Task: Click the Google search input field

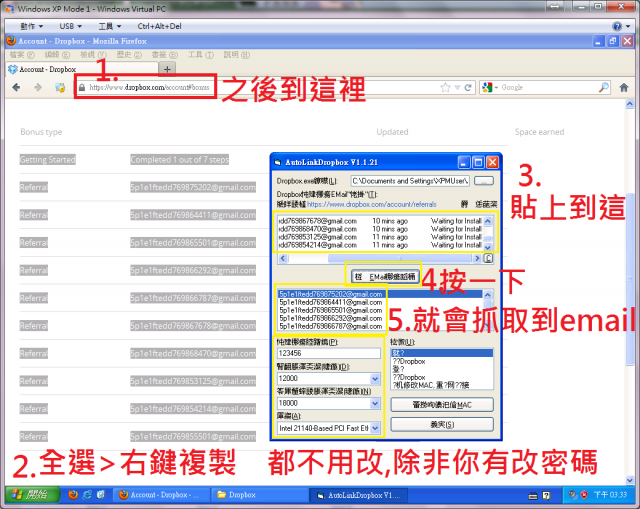Action: point(549,87)
